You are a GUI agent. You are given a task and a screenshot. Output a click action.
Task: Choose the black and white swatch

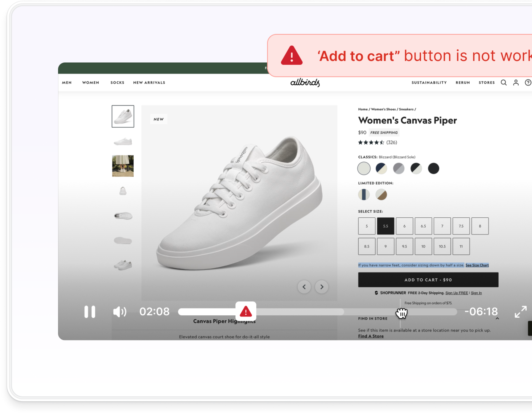[x=416, y=168]
